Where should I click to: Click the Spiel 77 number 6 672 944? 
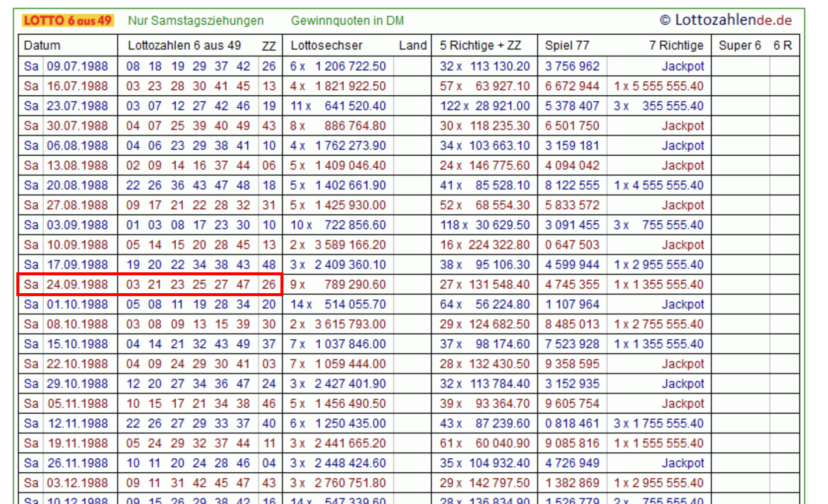tap(572, 86)
